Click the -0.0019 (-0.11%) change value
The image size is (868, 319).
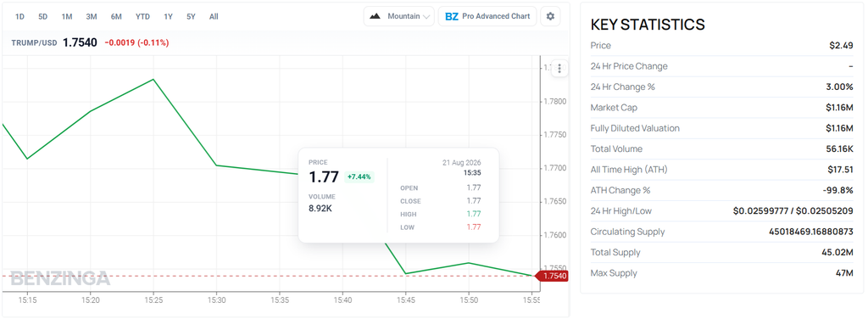[x=136, y=42]
